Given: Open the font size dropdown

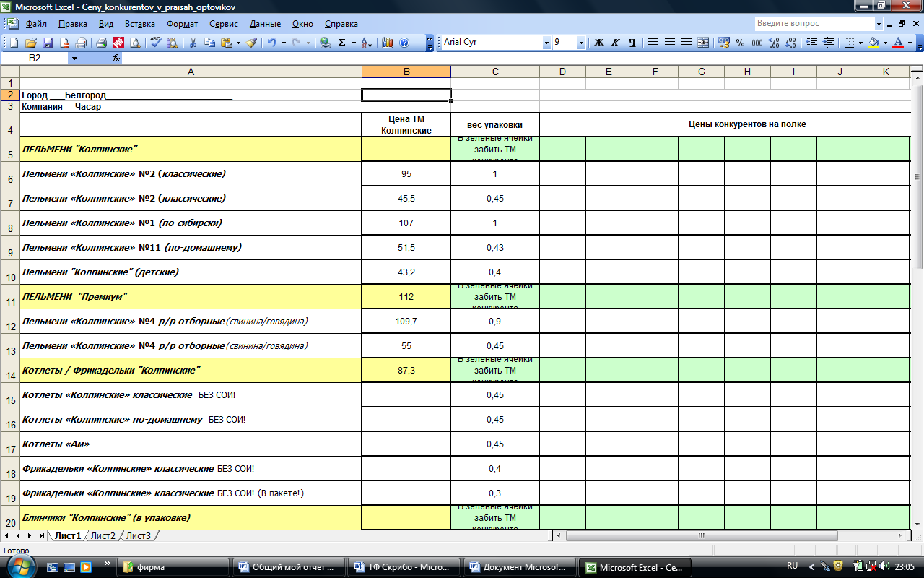Looking at the screenshot, I should coord(581,43).
